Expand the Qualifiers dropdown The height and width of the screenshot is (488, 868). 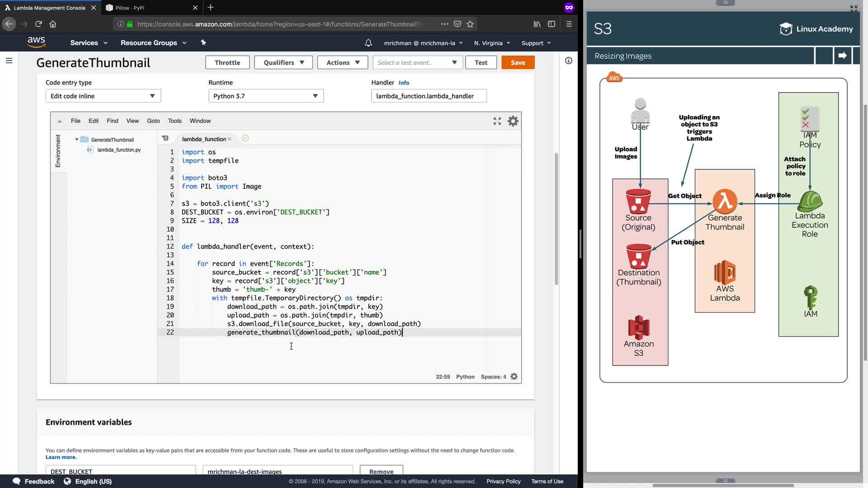pyautogui.click(x=283, y=62)
